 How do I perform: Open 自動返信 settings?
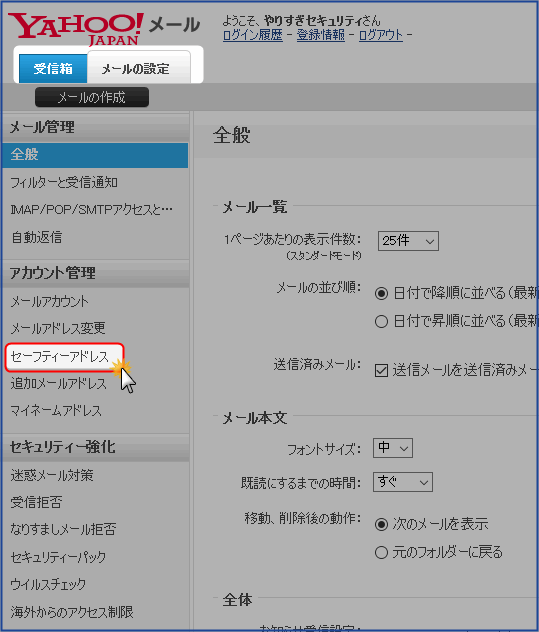37,237
